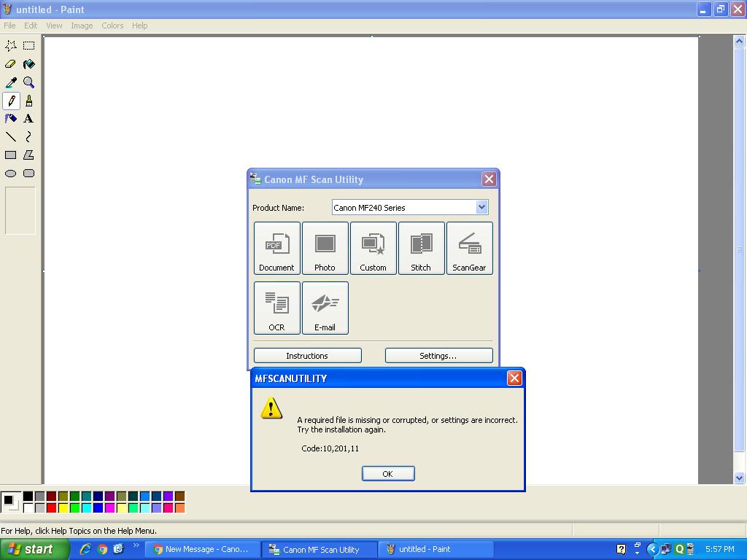Expand the Product Name dropdown
Screen dimensions: 747x560
(x=481, y=208)
